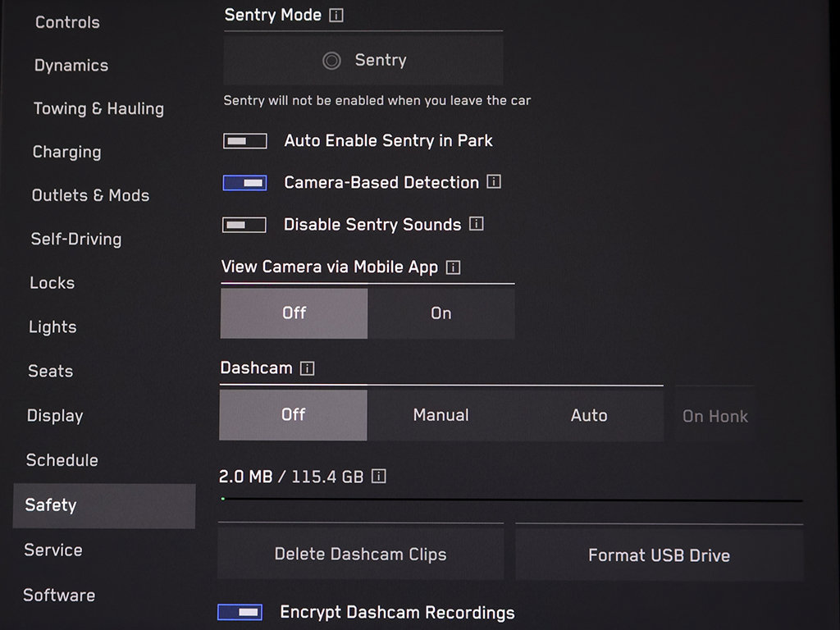Open Towing & Hauling settings
This screenshot has height=630, width=840.
(x=98, y=109)
